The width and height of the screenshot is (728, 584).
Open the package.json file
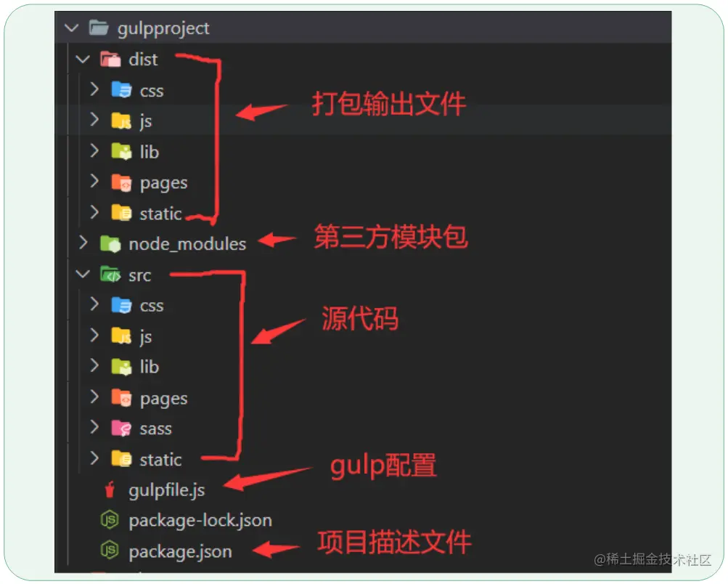[180, 551]
